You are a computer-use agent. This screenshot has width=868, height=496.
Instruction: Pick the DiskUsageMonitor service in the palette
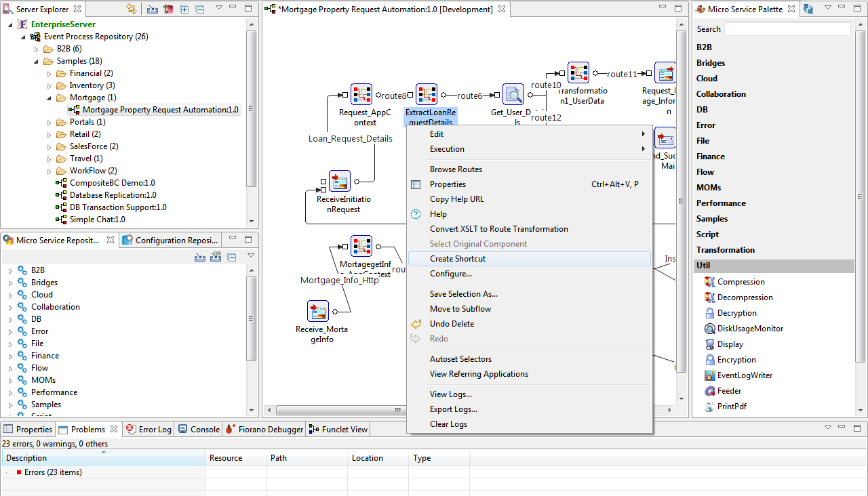point(744,329)
